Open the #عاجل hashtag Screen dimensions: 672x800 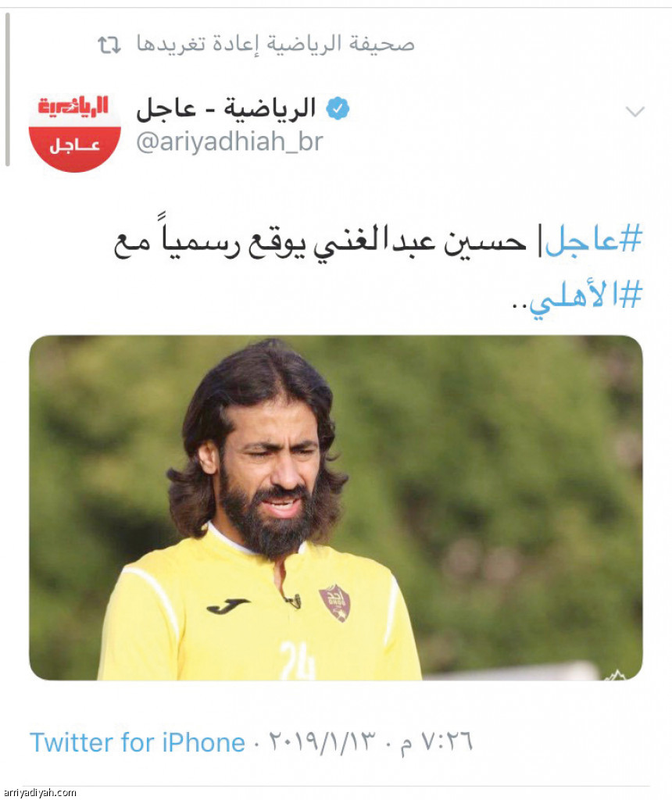(x=593, y=240)
